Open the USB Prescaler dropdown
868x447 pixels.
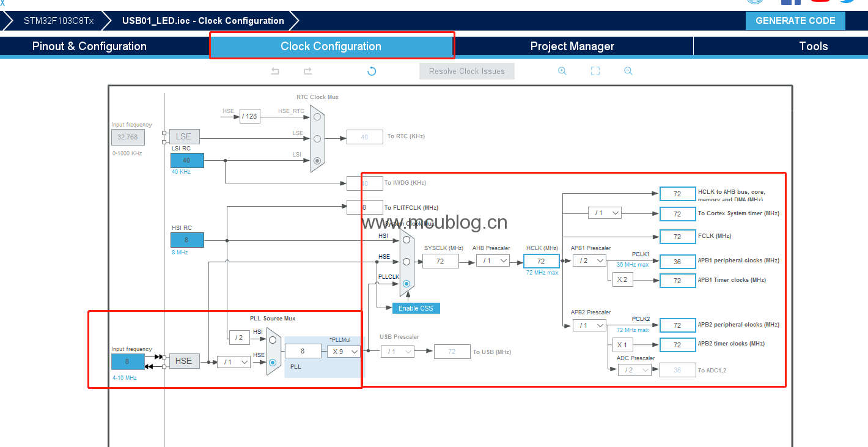[397, 352]
